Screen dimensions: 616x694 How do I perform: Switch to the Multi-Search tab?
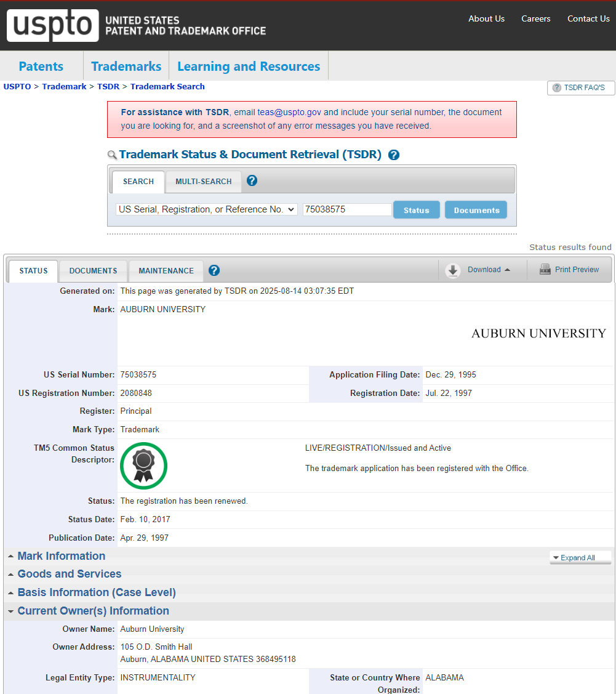(x=203, y=182)
